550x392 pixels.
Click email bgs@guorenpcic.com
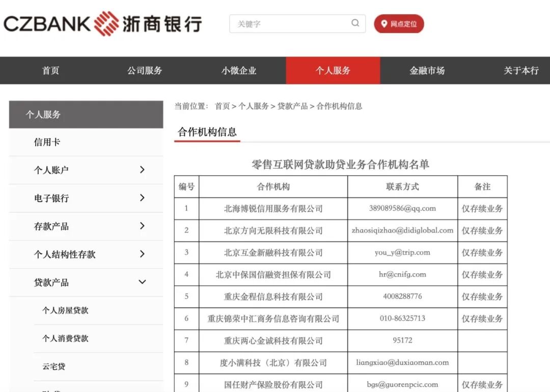(402, 385)
